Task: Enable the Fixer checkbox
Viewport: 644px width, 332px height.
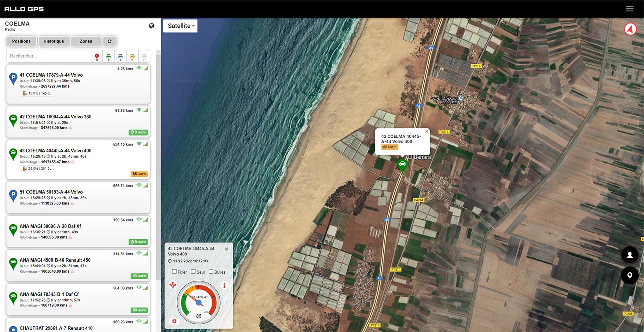Action: pos(175,272)
